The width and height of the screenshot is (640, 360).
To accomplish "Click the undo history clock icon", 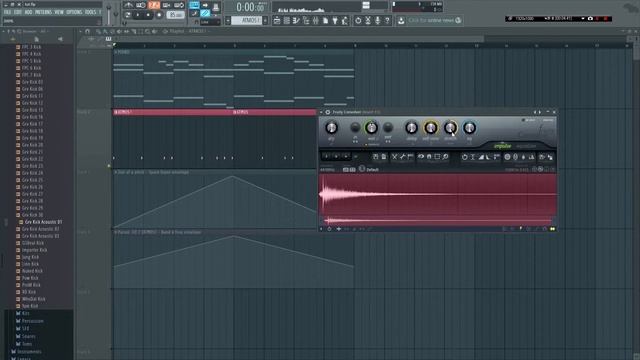I will [358, 20].
